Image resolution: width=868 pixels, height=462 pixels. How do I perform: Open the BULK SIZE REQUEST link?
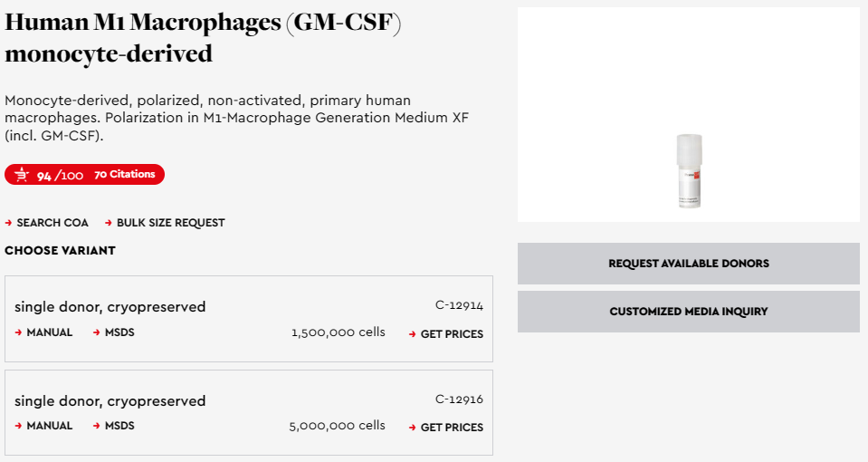point(170,223)
